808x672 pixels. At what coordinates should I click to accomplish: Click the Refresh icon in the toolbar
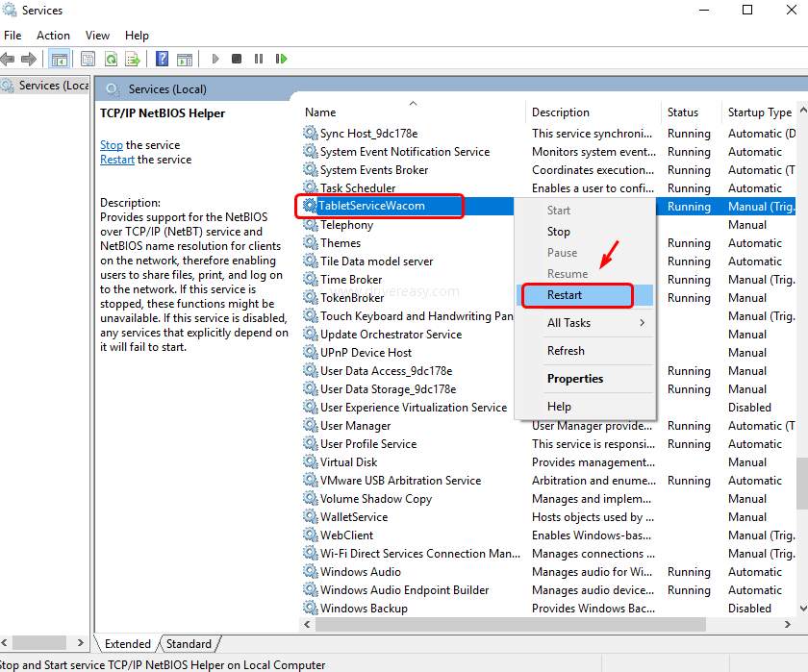pos(111,59)
